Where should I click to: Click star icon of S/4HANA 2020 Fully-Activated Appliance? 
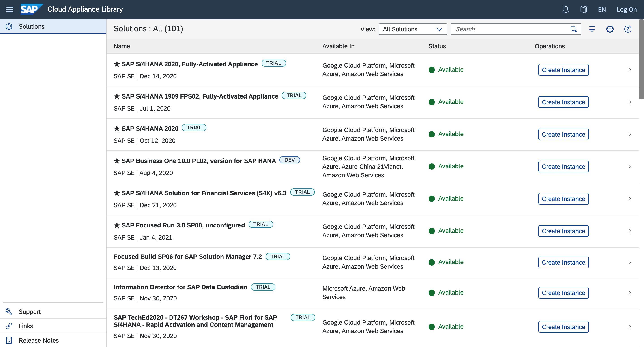pyautogui.click(x=117, y=64)
